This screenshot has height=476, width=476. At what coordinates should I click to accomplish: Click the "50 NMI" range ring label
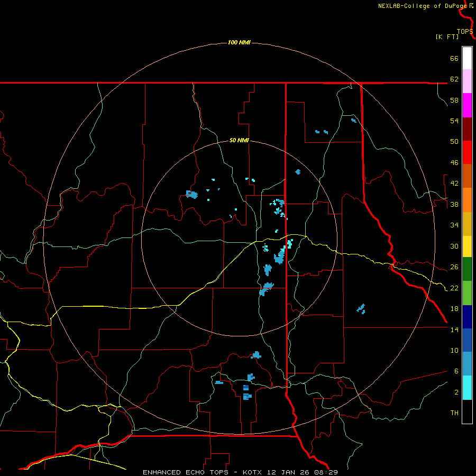click(239, 140)
